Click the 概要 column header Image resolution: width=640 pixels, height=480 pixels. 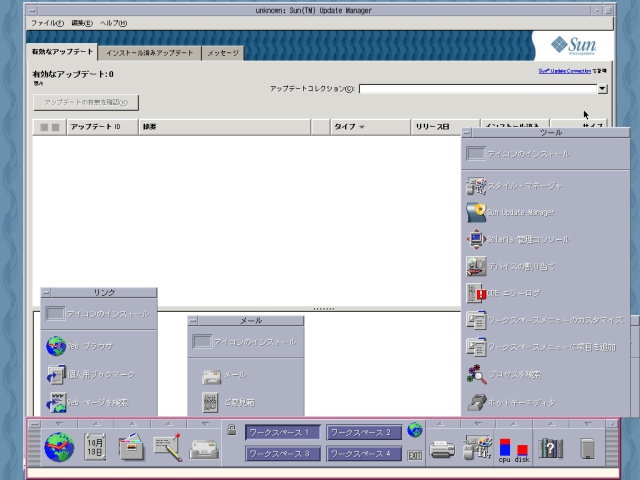pos(224,127)
